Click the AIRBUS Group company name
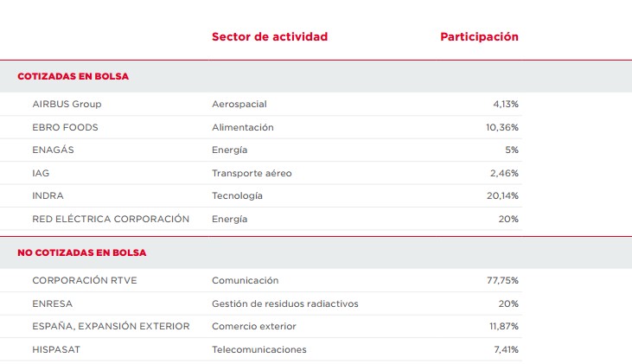 coord(67,105)
